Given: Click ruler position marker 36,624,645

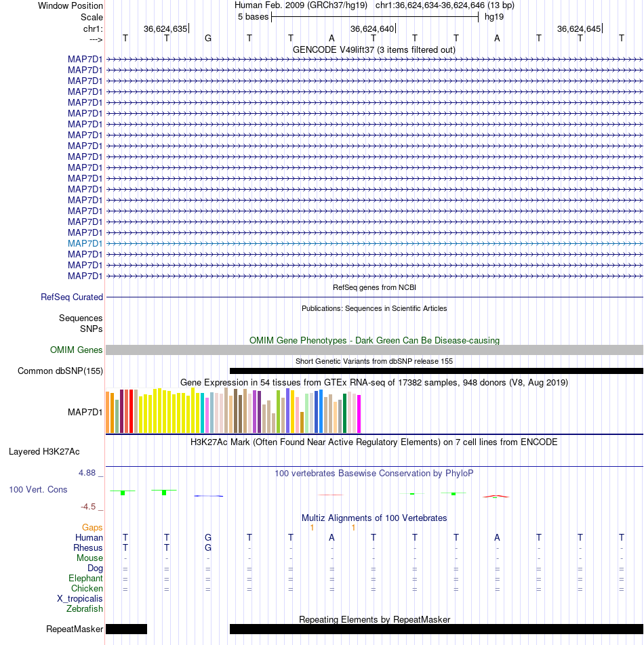Looking at the screenshot, I should (x=579, y=28).
